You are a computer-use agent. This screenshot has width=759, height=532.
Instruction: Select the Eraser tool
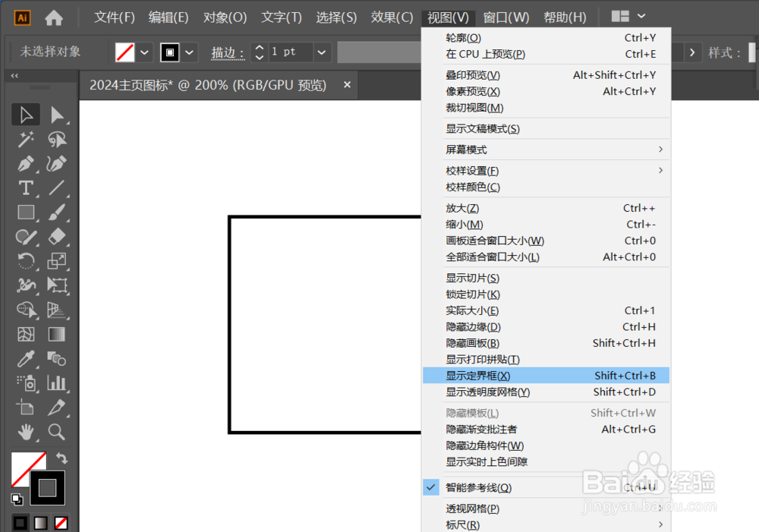57,237
